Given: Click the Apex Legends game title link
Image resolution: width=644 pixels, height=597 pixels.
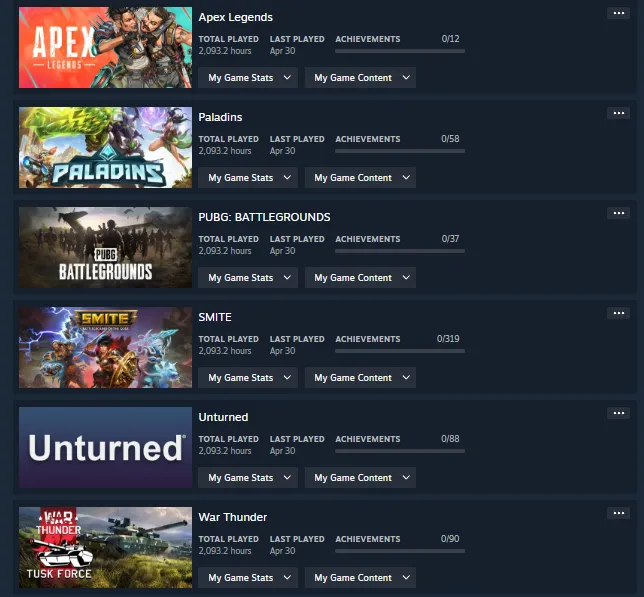Looking at the screenshot, I should pyautogui.click(x=235, y=17).
